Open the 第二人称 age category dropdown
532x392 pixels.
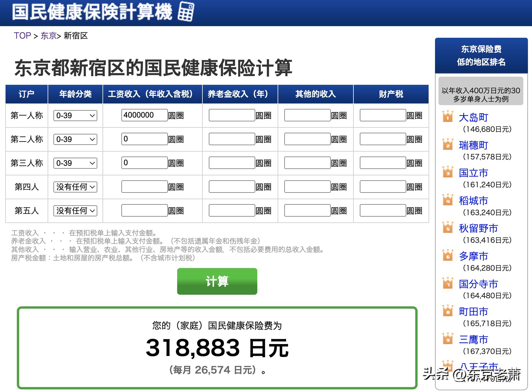75,139
